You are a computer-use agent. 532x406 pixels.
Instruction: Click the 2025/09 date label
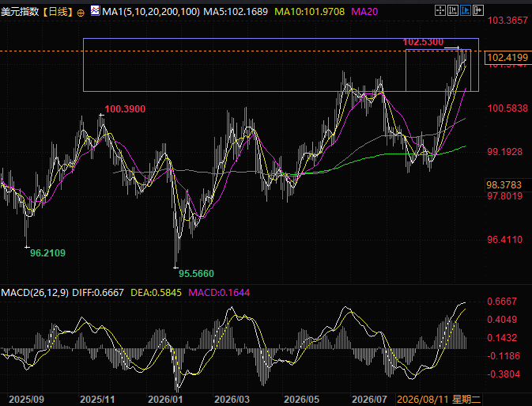click(26, 400)
